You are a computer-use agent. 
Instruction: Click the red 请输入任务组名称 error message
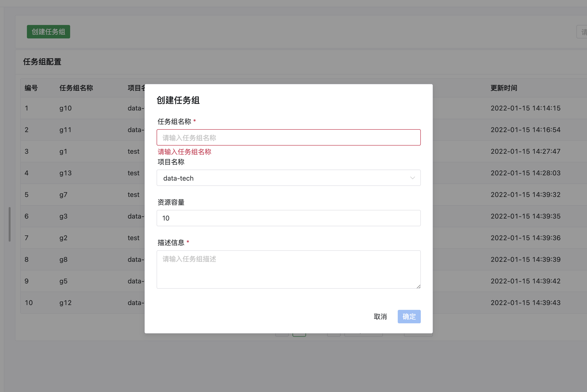pos(184,152)
